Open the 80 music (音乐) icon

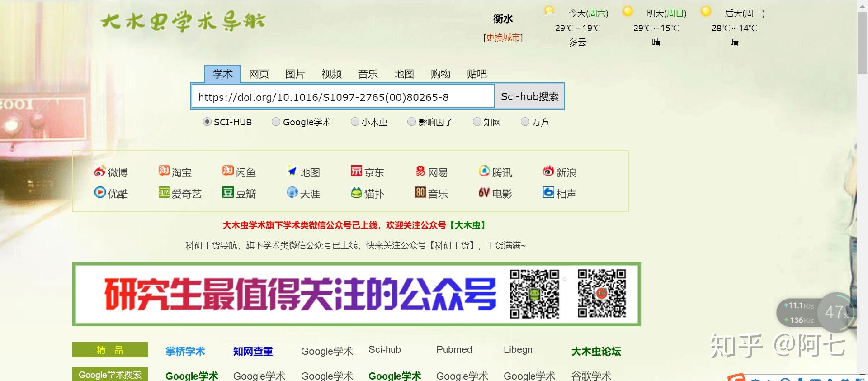[420, 192]
